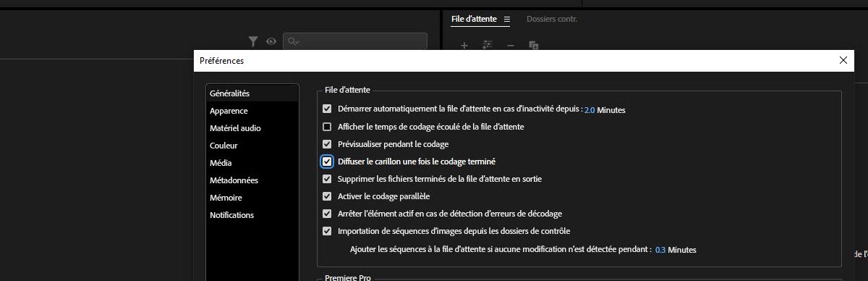Open output settings icon in queue toolbar
Screen dimensions: 868x281
pyautogui.click(x=488, y=45)
